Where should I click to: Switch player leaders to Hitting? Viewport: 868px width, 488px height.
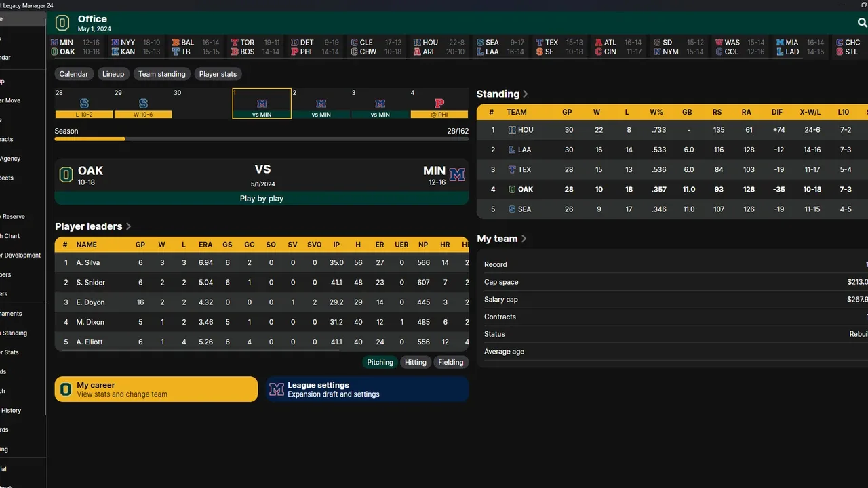click(415, 363)
